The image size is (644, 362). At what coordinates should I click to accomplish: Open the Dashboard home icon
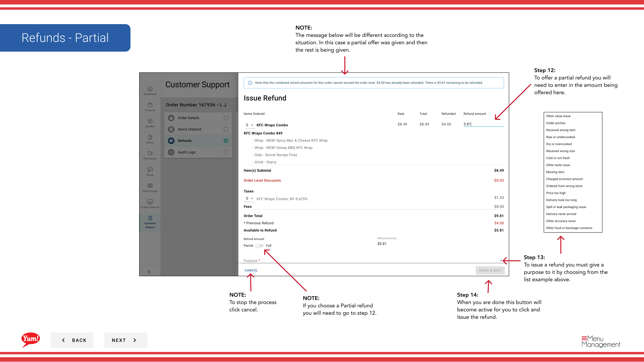pos(150,89)
